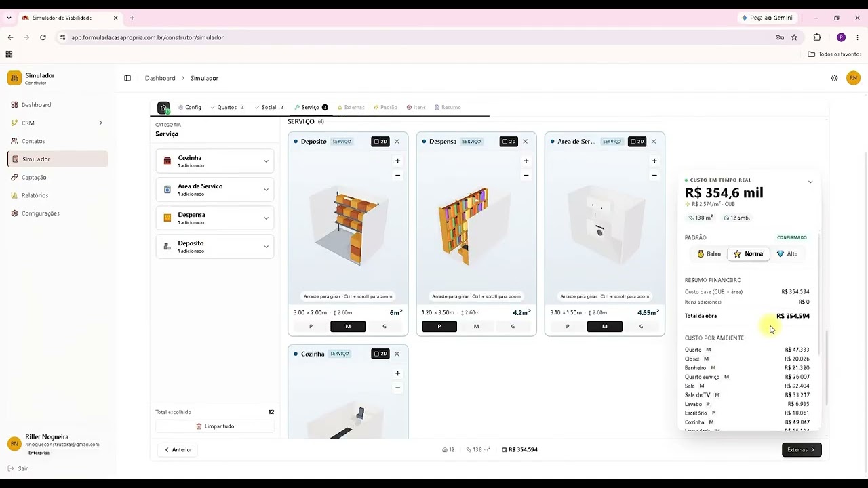Select size P for the Area de Ser... room
Screen dimensions: 868x488
coord(568,327)
